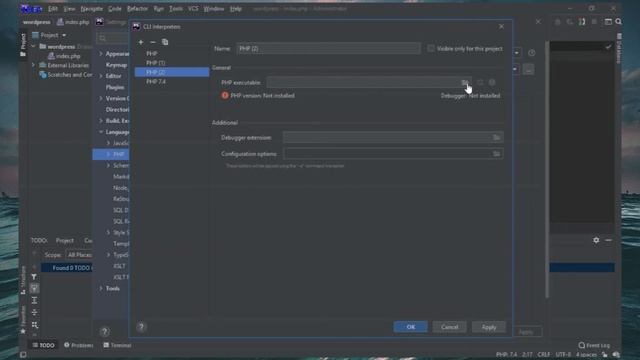640x360 pixels.
Task: Enable Visible only for this project
Action: (x=431, y=49)
